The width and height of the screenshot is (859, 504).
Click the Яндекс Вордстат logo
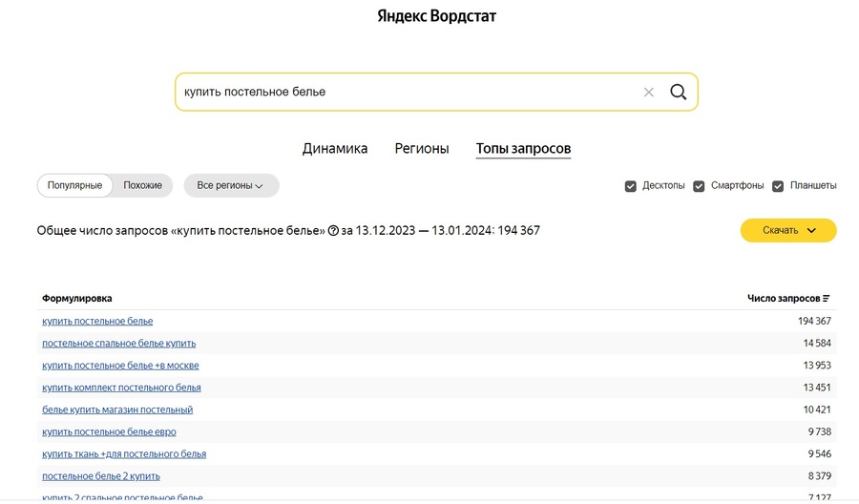436,16
